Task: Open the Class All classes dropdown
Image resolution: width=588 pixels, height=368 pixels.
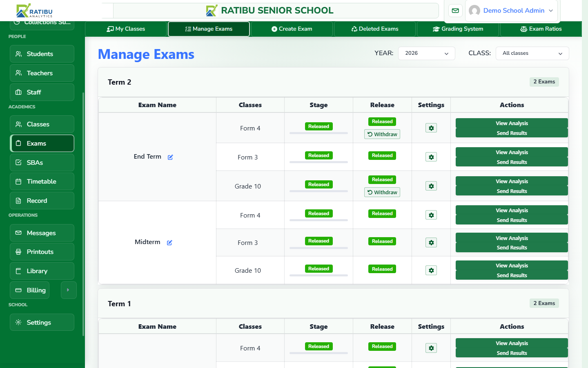Action: click(x=532, y=53)
